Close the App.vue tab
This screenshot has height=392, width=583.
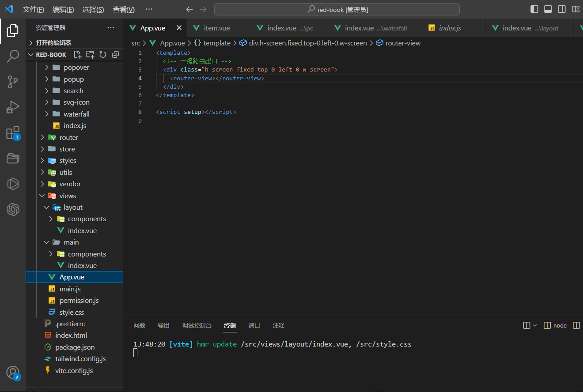click(x=179, y=28)
